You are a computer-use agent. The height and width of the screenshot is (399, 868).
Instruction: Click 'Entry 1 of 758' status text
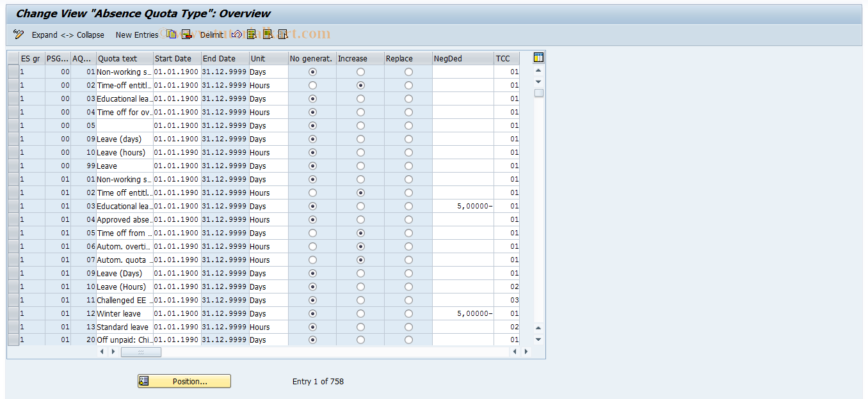318,381
